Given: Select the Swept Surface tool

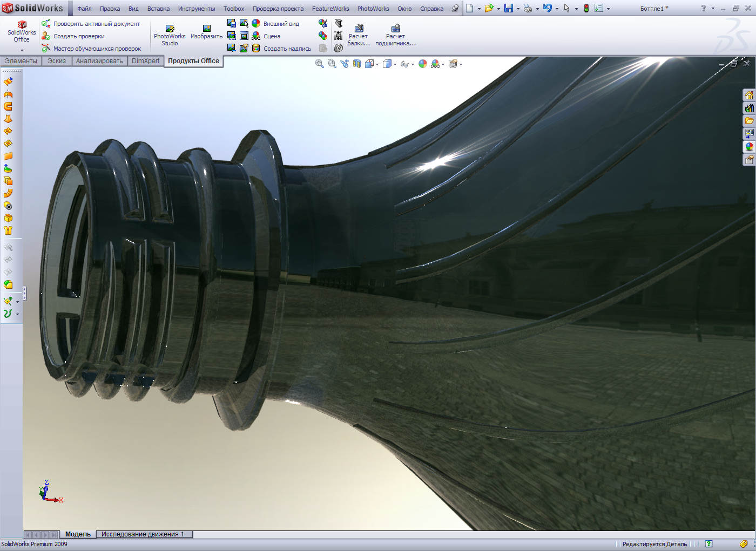Looking at the screenshot, I should point(8,106).
